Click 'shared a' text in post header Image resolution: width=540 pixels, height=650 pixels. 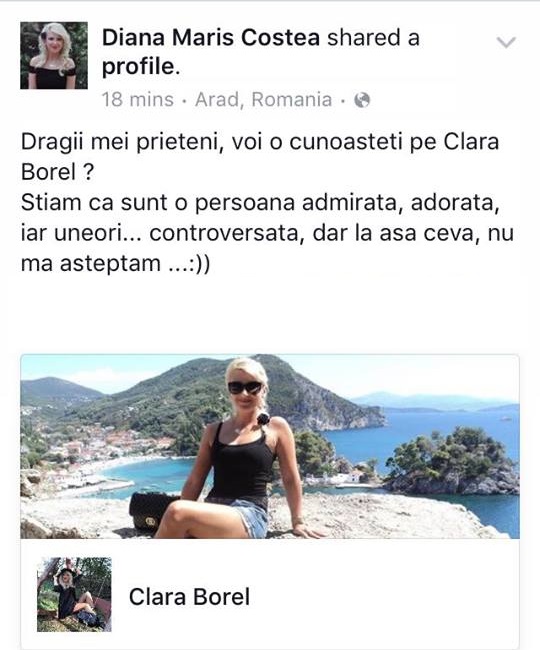pyautogui.click(x=373, y=38)
